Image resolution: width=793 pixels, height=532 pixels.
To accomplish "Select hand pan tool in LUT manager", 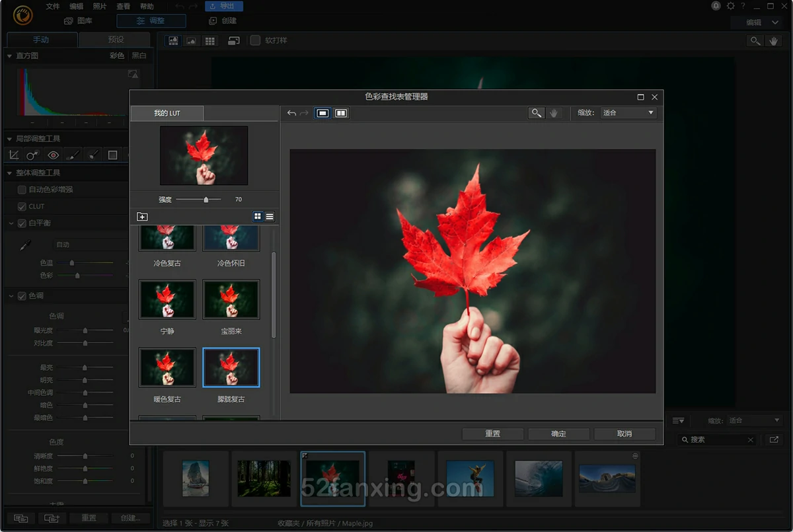I will click(x=554, y=113).
